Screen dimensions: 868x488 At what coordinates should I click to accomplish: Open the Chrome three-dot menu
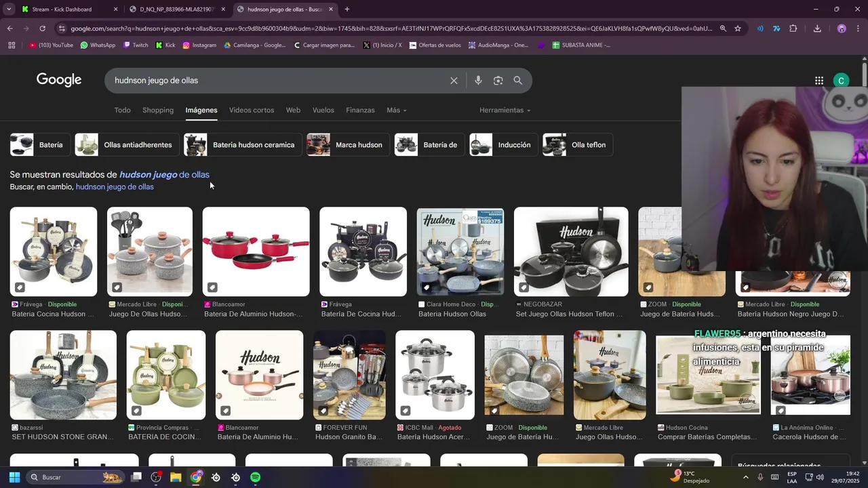[x=859, y=28]
